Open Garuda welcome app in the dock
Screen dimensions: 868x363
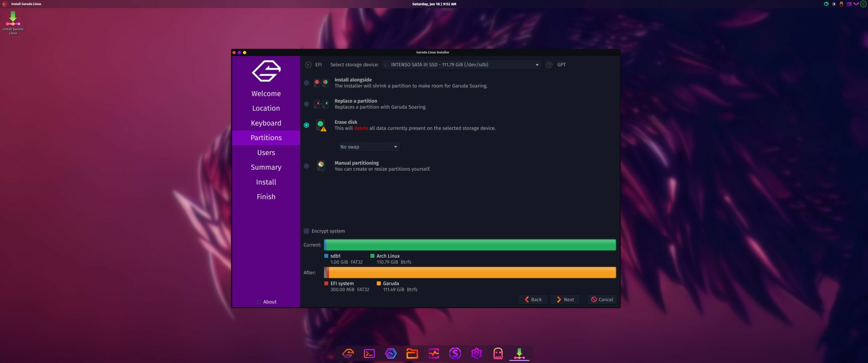point(348,354)
